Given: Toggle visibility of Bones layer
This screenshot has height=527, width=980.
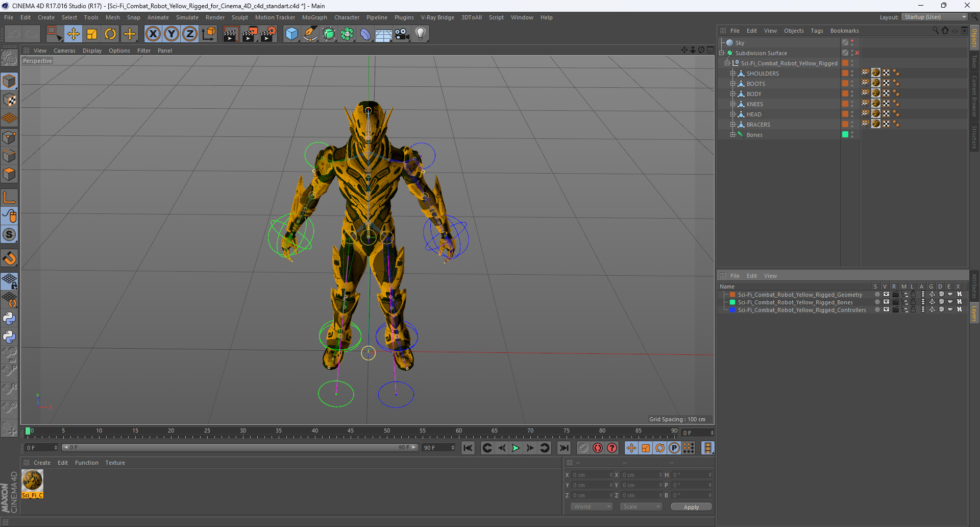Looking at the screenshot, I should [886, 302].
